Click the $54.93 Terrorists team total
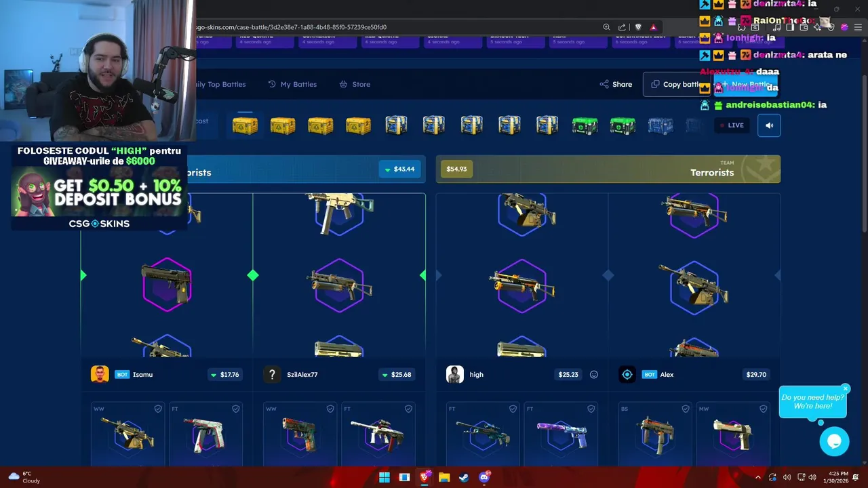The width and height of the screenshot is (868, 488). pyautogui.click(x=456, y=169)
